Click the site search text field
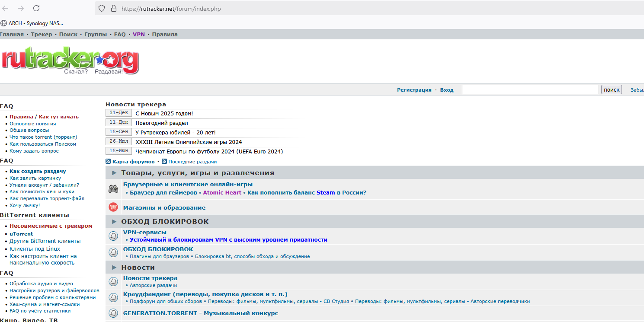The height and width of the screenshot is (322, 644). [x=530, y=89]
